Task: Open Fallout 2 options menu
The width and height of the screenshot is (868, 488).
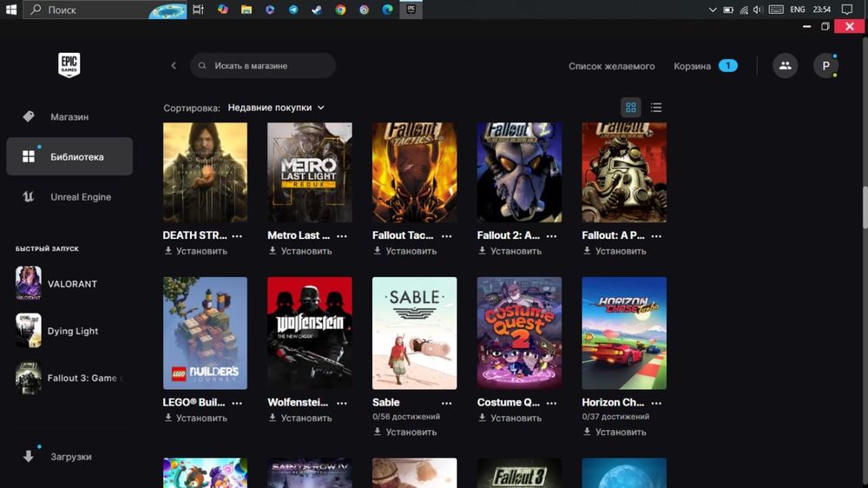Action: (x=551, y=236)
